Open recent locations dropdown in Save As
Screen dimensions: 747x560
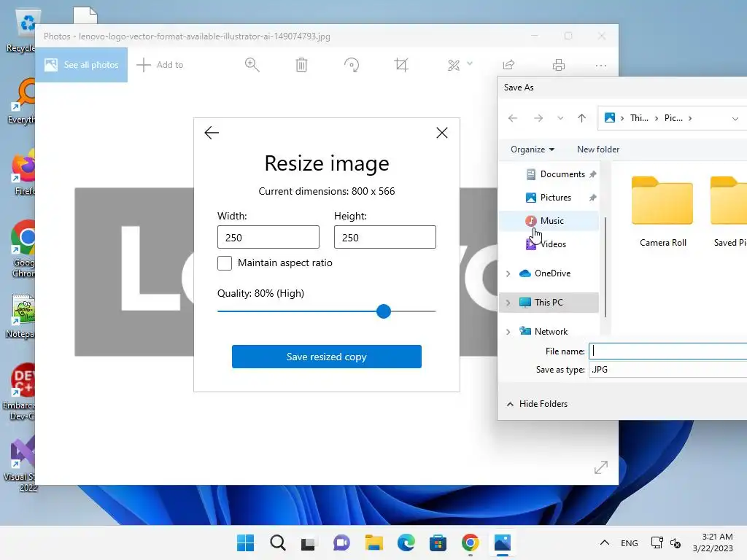[x=560, y=118]
